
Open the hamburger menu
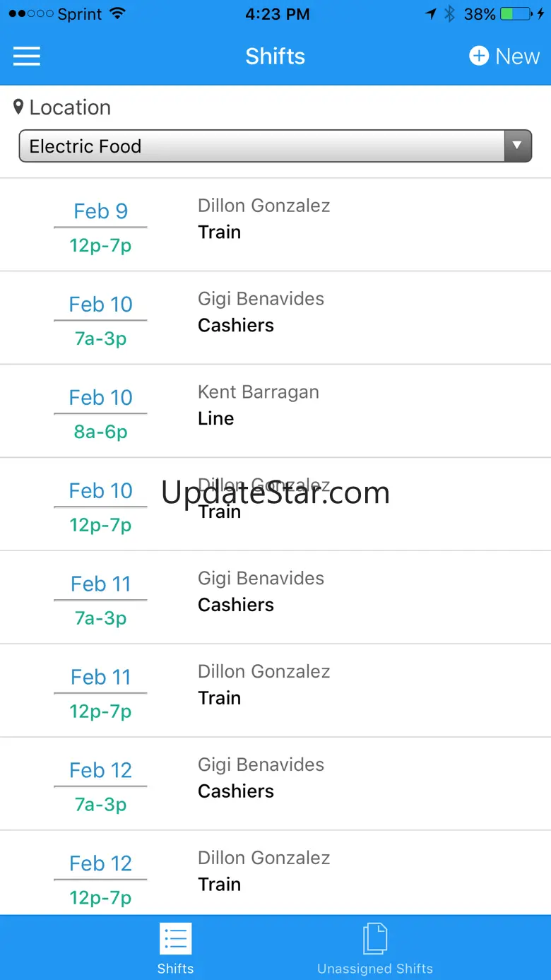click(x=27, y=57)
